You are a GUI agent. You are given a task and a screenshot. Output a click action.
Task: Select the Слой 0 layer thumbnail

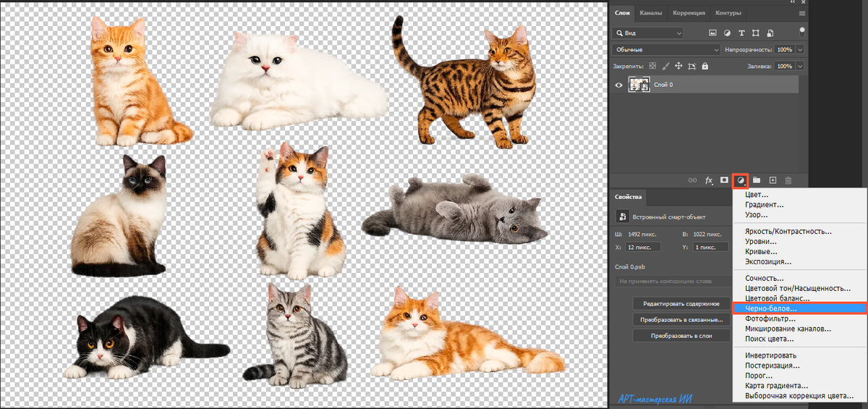639,85
